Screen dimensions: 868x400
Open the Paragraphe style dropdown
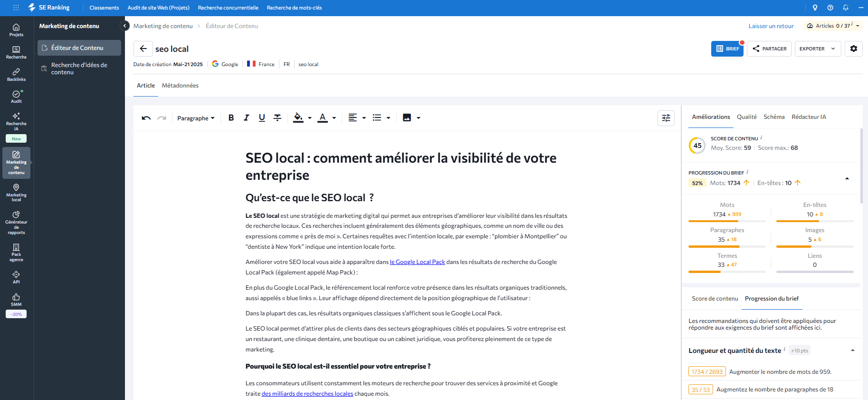[196, 118]
